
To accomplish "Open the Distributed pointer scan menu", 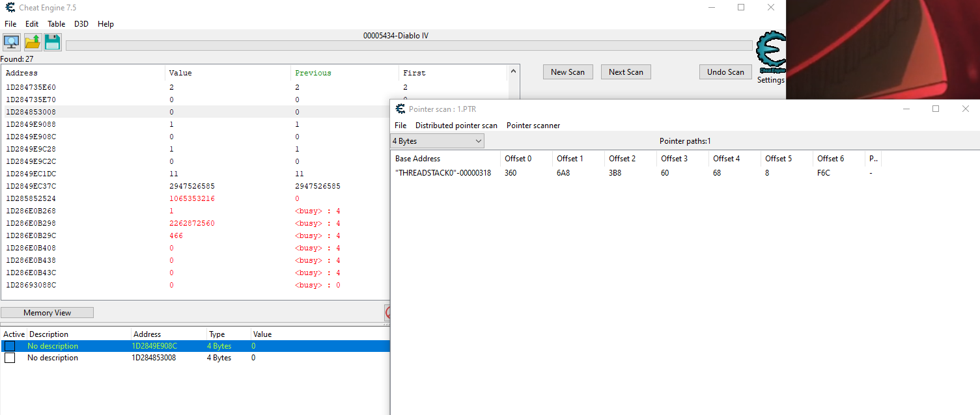I will 456,126.
